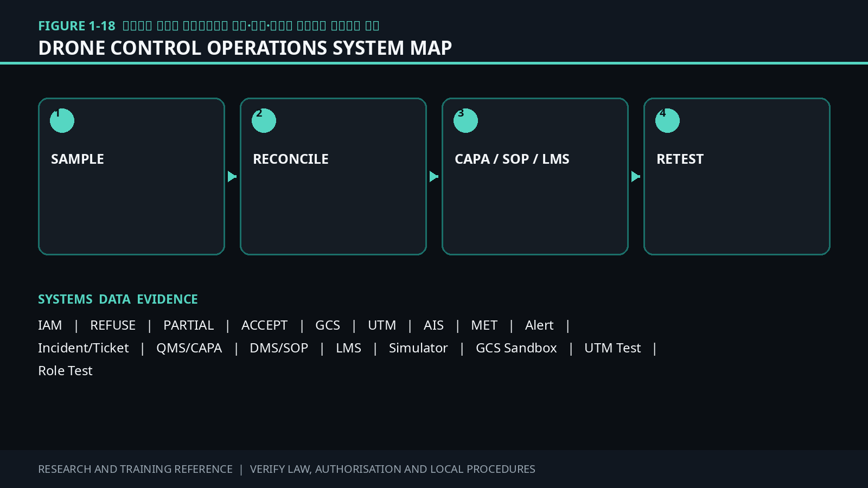The image size is (868, 488).
Task: Select the LMS entry beside Simulator
Action: 348,348
